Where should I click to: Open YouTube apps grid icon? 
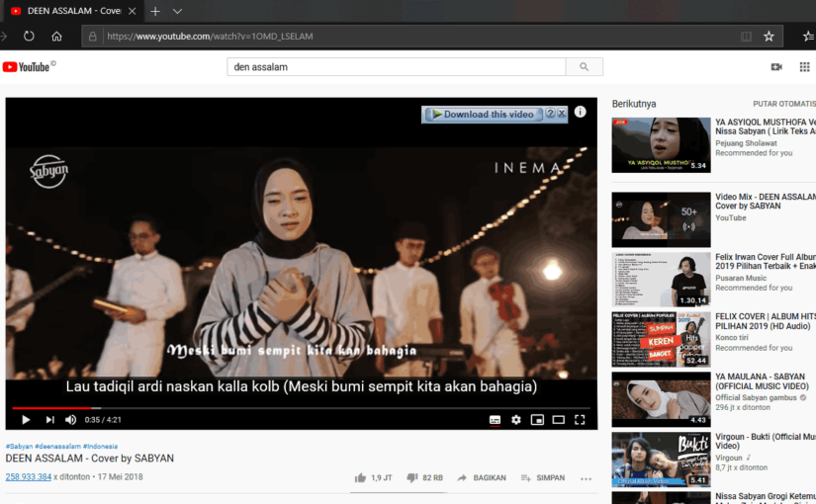[804, 66]
